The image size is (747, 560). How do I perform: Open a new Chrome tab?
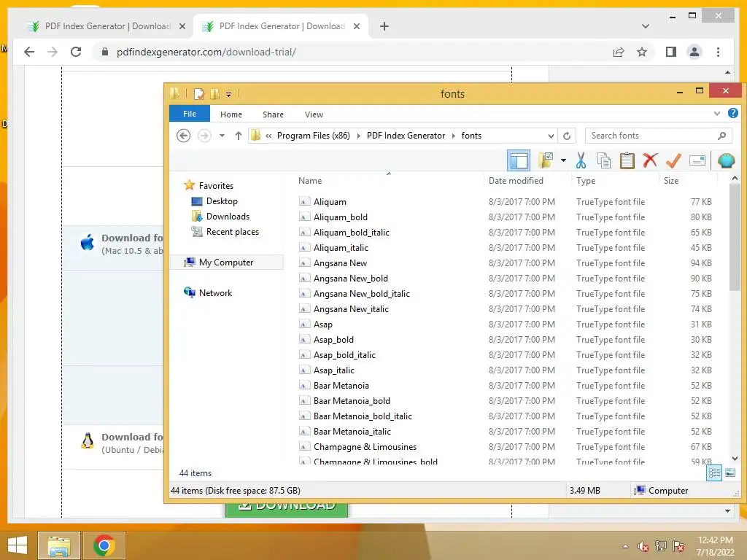pyautogui.click(x=384, y=26)
